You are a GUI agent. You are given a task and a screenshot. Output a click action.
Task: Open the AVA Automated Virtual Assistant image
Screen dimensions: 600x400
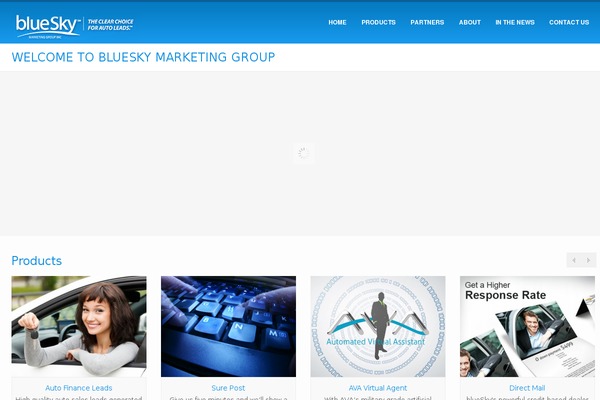[378, 327]
